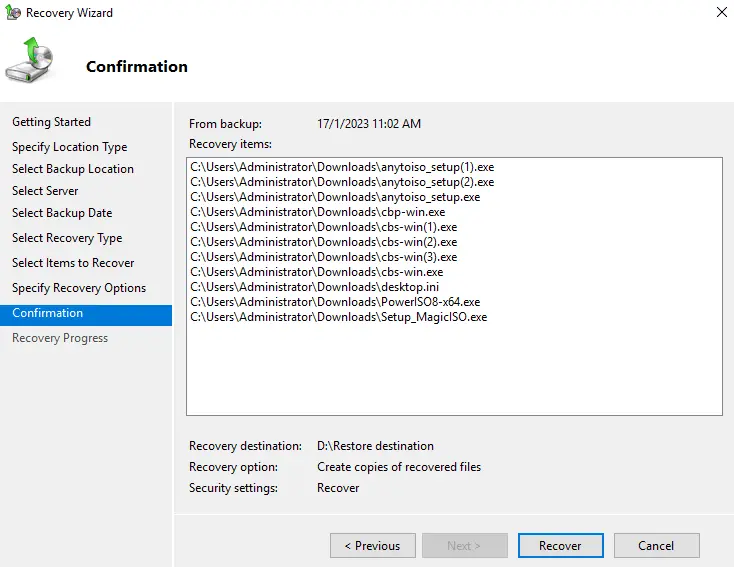
Task: Click the Recover button
Action: [x=560, y=545]
